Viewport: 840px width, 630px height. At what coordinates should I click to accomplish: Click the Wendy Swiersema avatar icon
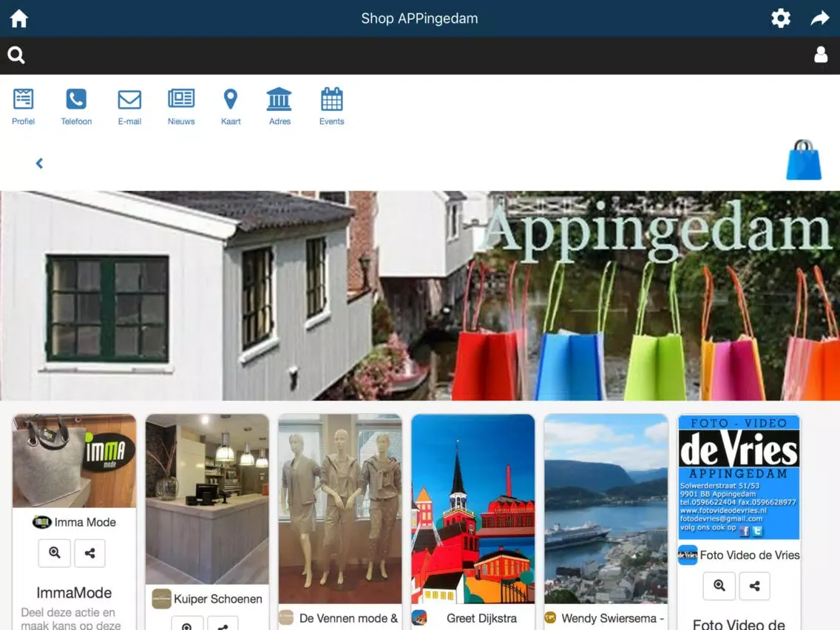coord(550,617)
